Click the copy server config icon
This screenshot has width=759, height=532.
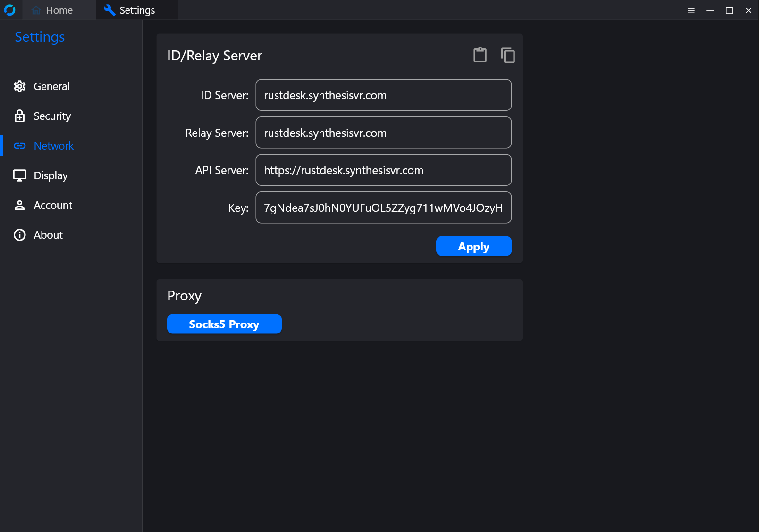tap(508, 55)
